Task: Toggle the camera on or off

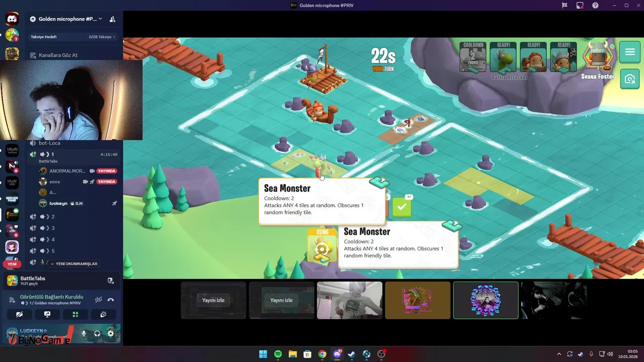Action: click(x=19, y=314)
